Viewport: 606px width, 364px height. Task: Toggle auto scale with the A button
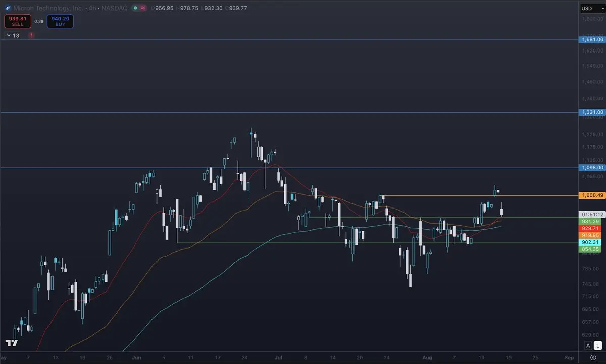pyautogui.click(x=588, y=345)
